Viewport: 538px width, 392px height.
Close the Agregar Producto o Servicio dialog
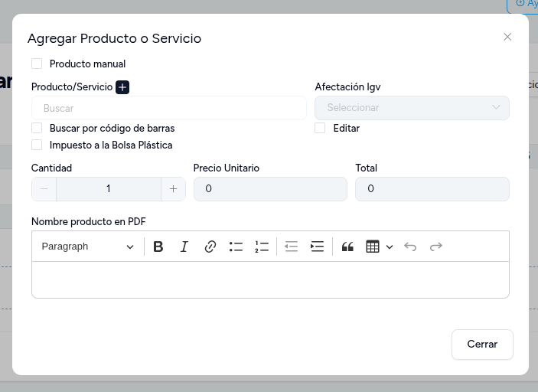point(507,37)
